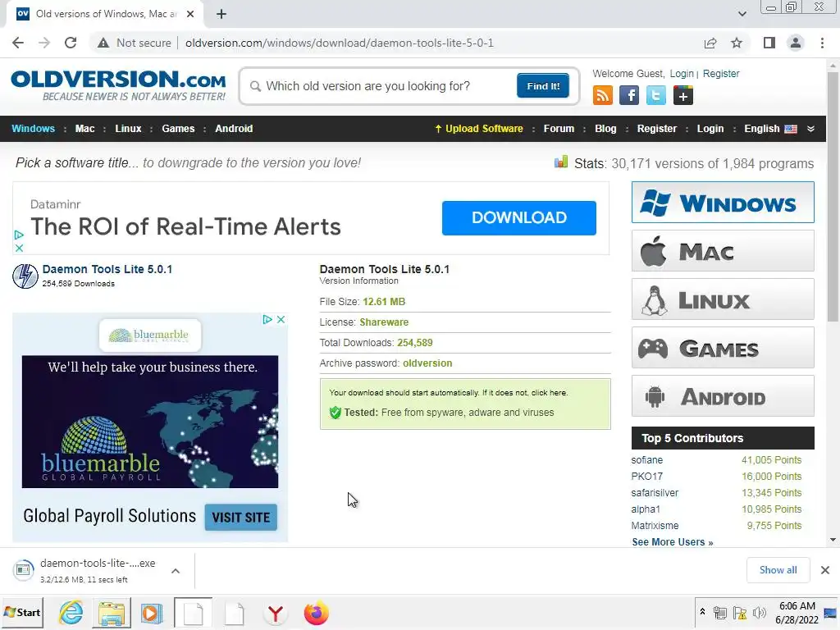840x630 pixels.
Task: Click the OldVersion.com logo
Action: (118, 85)
